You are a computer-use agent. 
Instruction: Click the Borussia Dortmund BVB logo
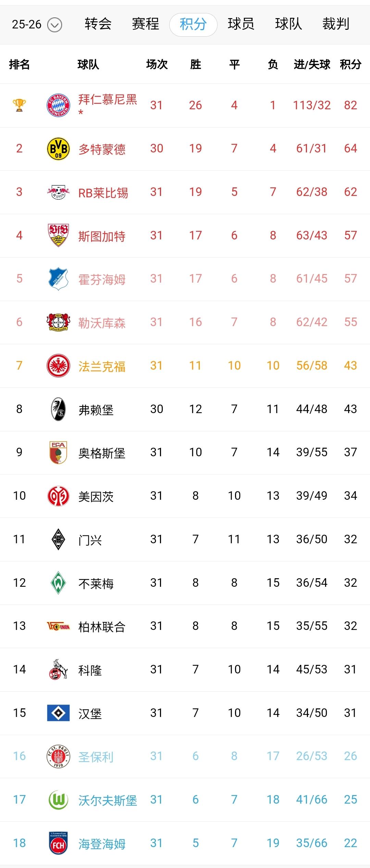tap(58, 149)
